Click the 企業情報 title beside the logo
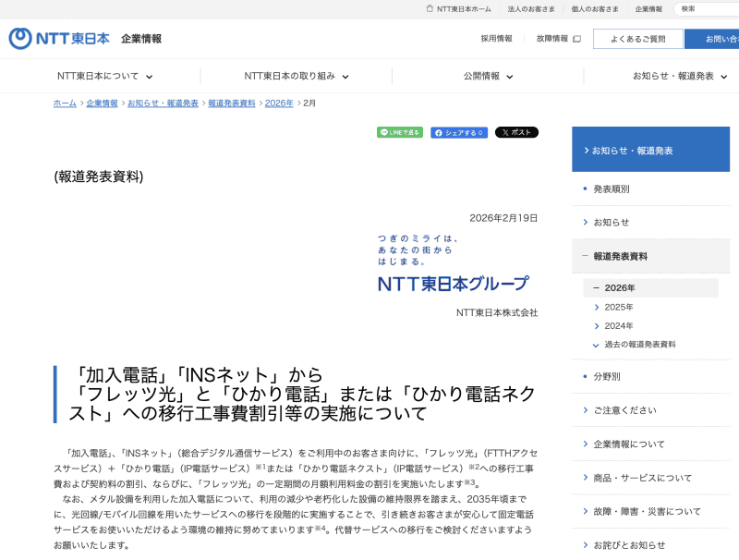This screenshot has height=560, width=739. [x=141, y=39]
